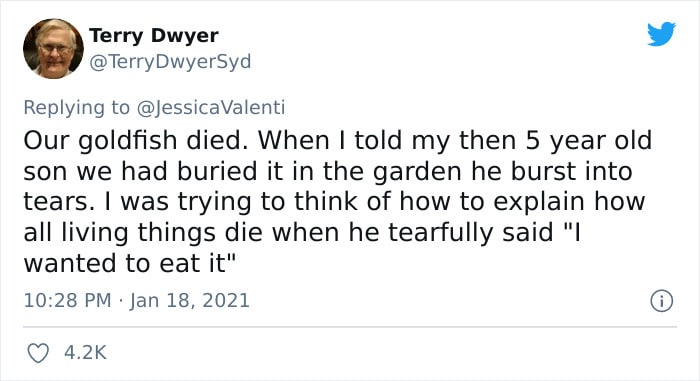700x381 pixels.
Task: Open the tweet info circle icon
Action: point(661,301)
